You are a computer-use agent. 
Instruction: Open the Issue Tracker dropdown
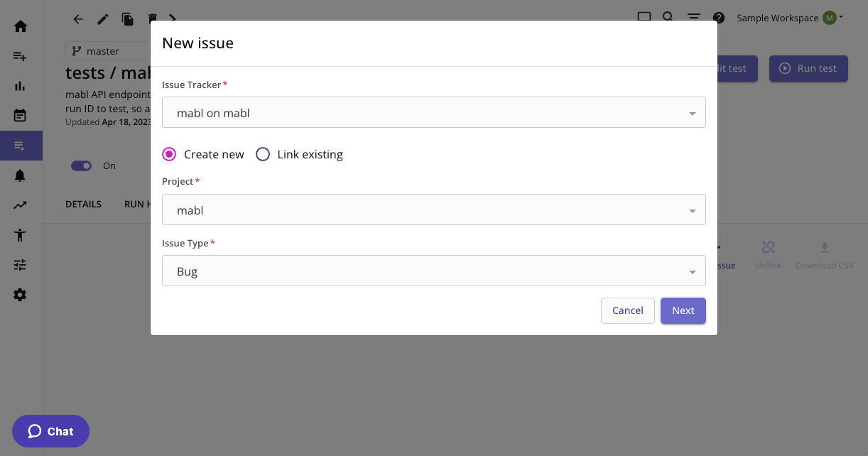pyautogui.click(x=434, y=112)
